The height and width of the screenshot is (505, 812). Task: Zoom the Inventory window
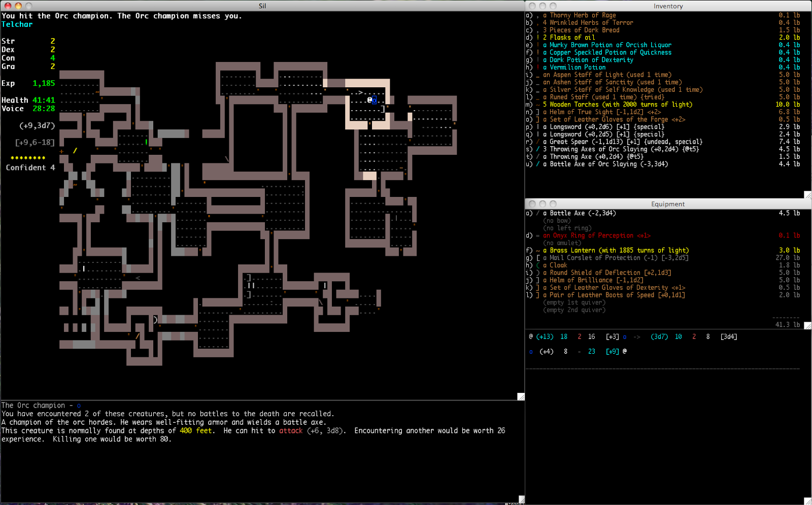tap(553, 6)
